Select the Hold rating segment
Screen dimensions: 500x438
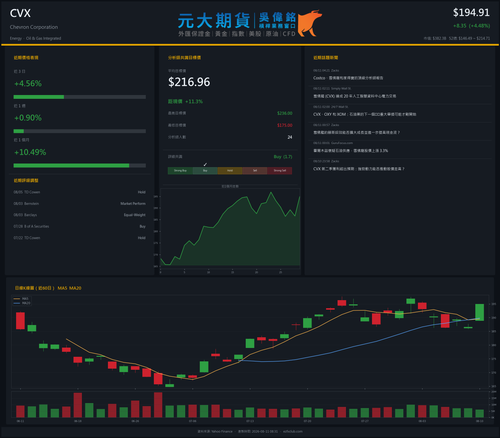pos(230,171)
